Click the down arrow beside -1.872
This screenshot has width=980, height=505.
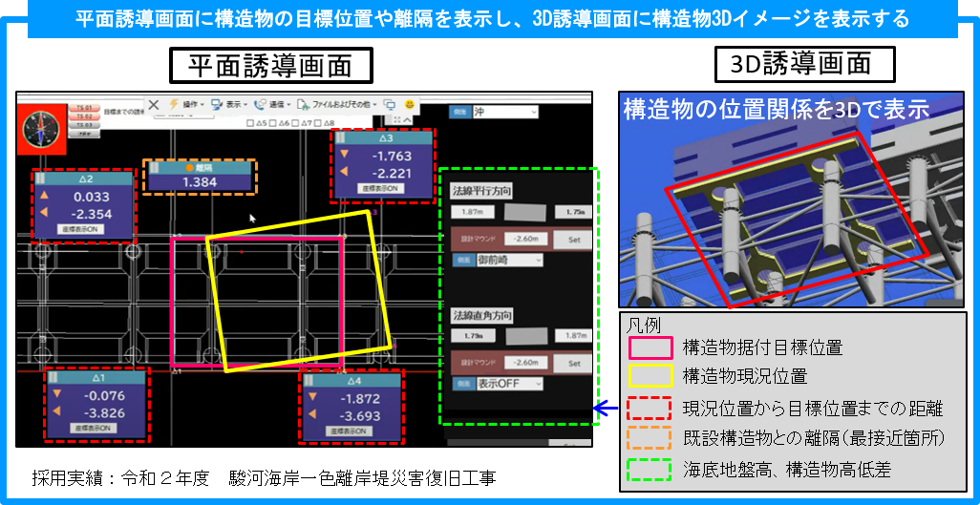[310, 398]
